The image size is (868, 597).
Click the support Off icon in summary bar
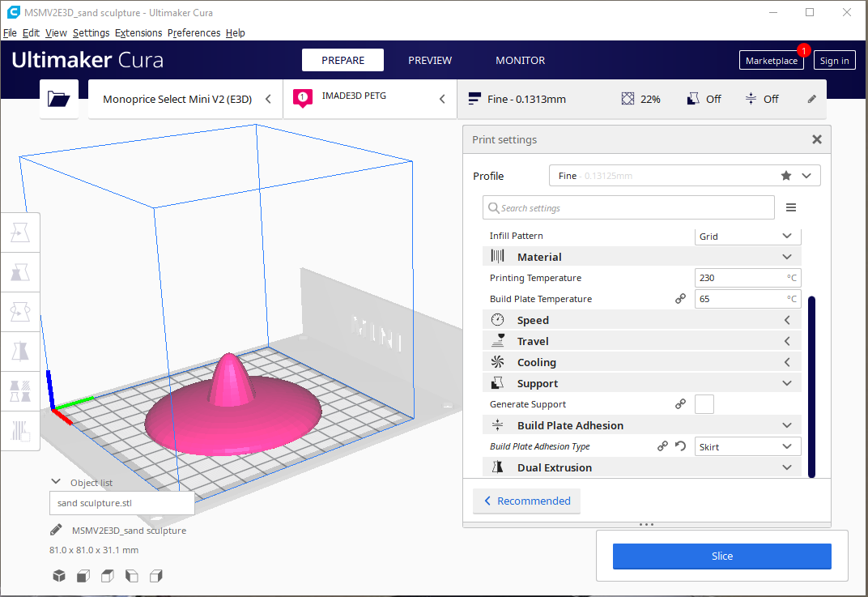(692, 99)
